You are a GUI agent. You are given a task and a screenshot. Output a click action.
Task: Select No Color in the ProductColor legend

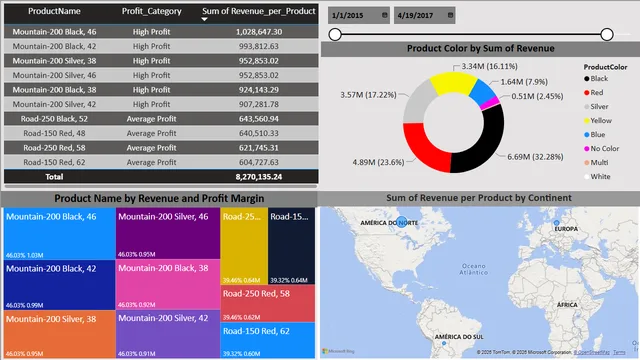(x=601, y=149)
